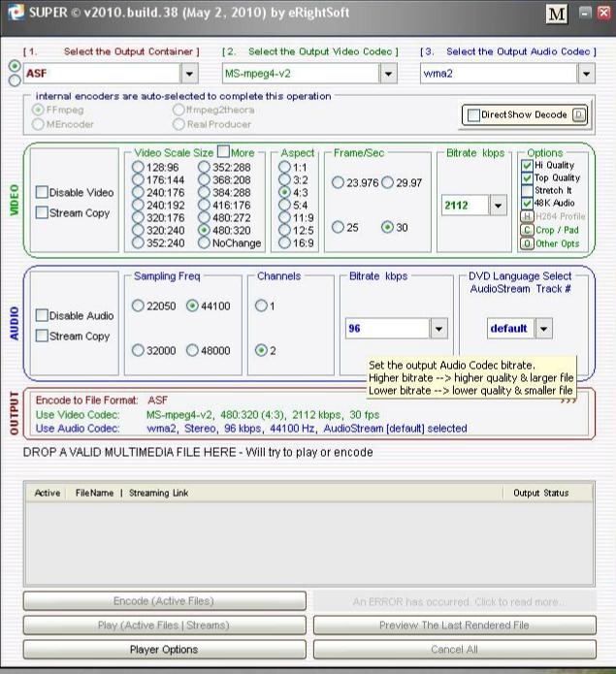616x674 pixels.
Task: Choose 25 frames per second
Action: tap(338, 227)
